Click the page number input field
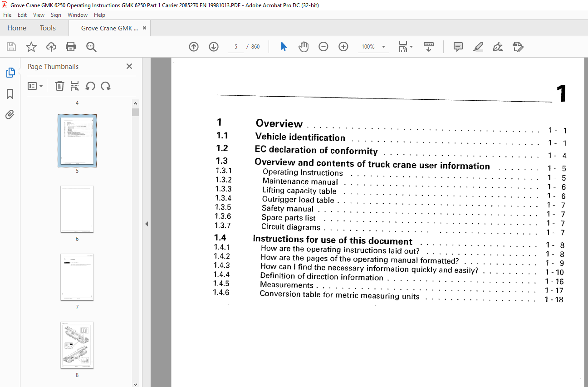The width and height of the screenshot is (588, 387). [x=236, y=47]
